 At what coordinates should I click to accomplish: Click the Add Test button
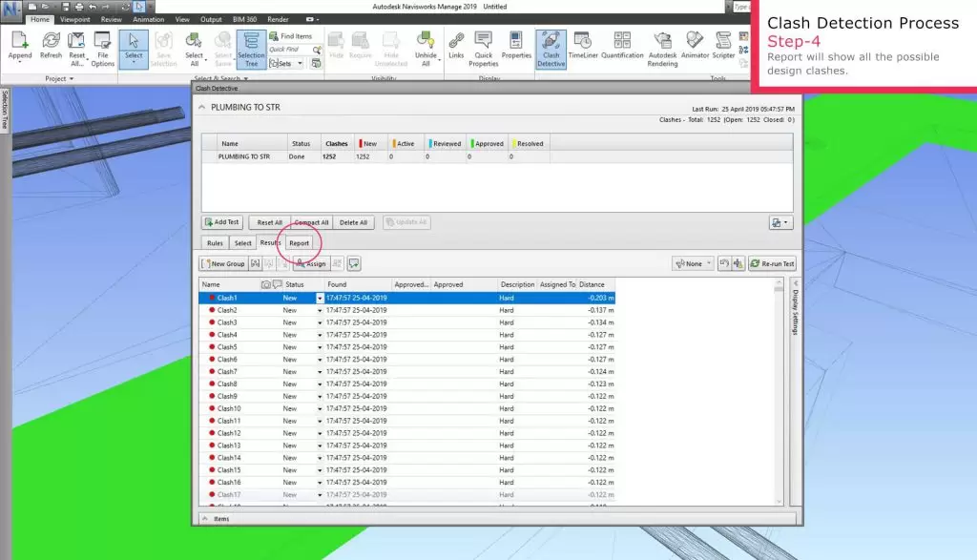coord(222,222)
